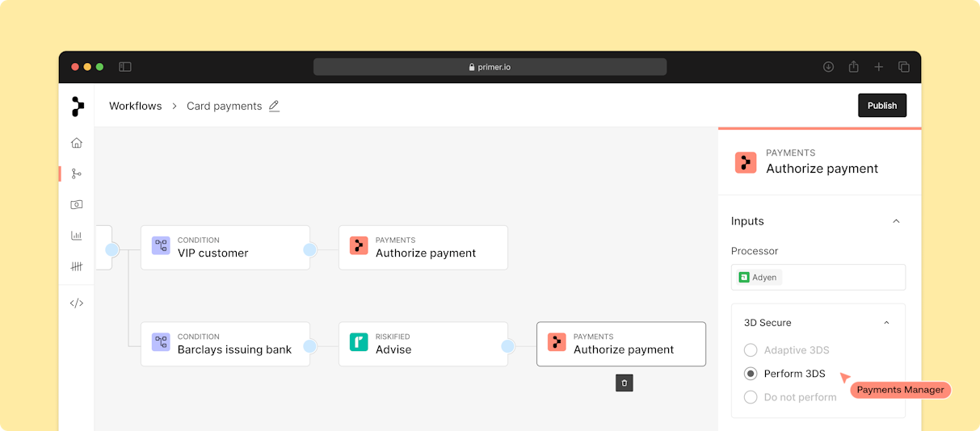The image size is (980, 431).
Task: Open the Workflows branch icon
Action: pos(77,174)
